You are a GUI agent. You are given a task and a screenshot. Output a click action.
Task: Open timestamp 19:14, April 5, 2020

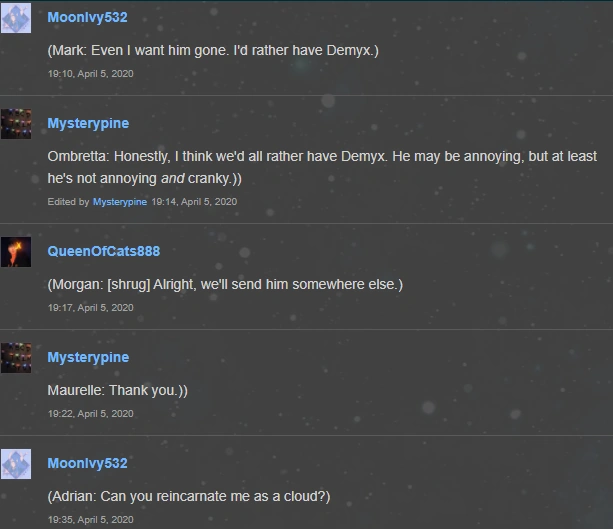[194, 202]
